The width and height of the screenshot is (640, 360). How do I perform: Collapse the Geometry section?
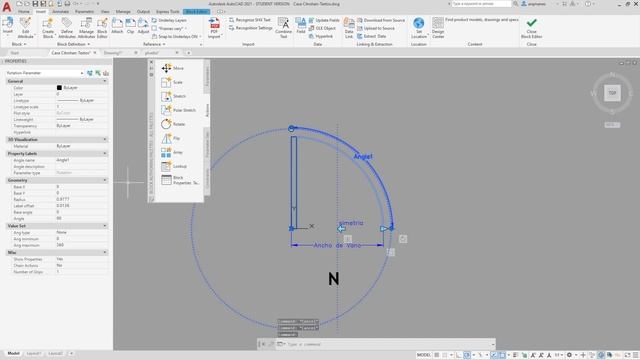[105, 180]
